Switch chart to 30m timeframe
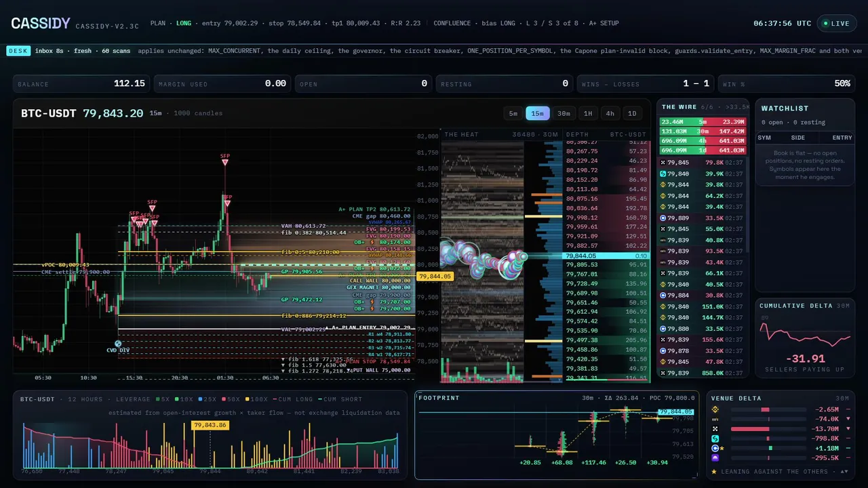This screenshot has width=868, height=488. click(x=564, y=113)
